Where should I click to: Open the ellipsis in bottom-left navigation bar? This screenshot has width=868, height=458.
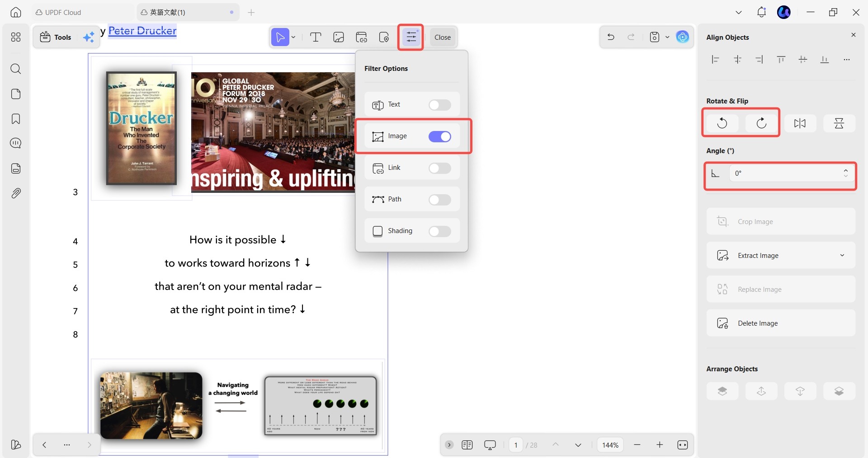[67, 445]
